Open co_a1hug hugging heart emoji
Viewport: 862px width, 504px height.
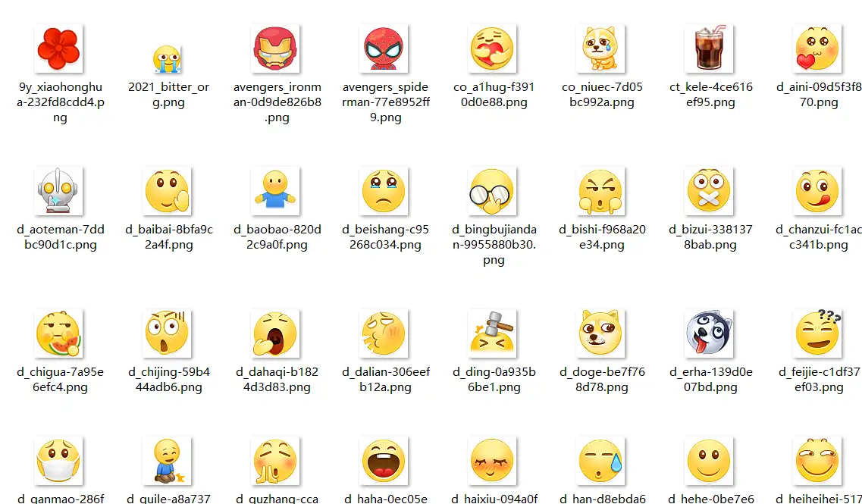point(493,48)
